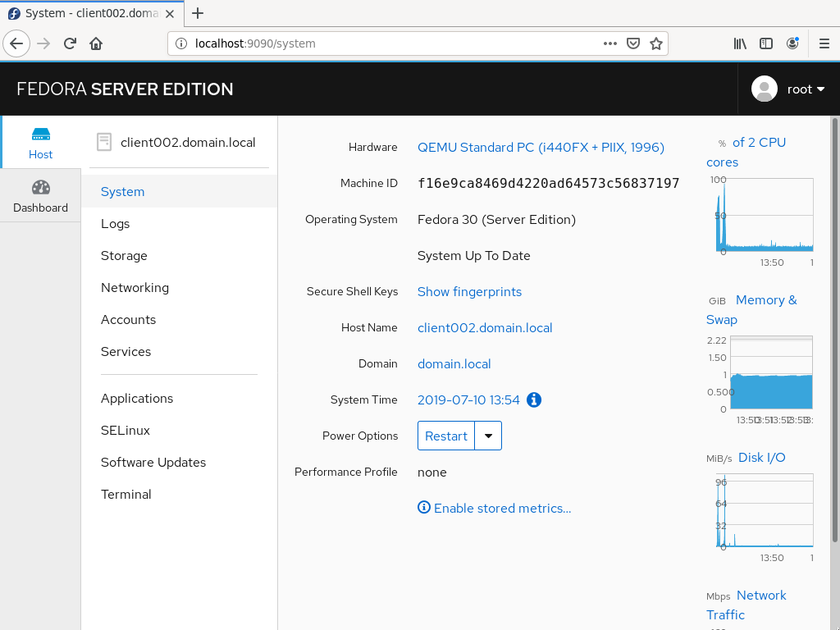The width and height of the screenshot is (840, 630).
Task: Click the info icon beside Enable stored metrics
Action: point(424,507)
